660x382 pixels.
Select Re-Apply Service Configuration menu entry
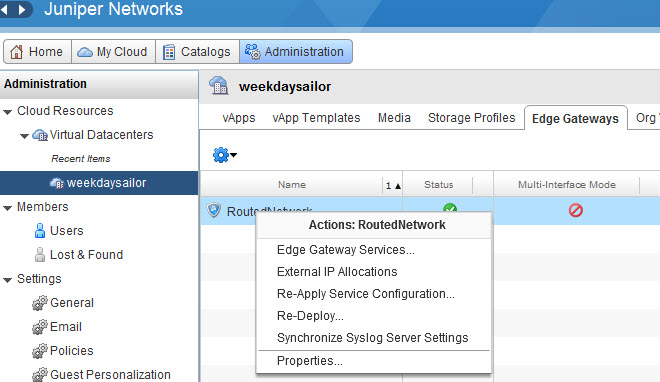pos(366,294)
